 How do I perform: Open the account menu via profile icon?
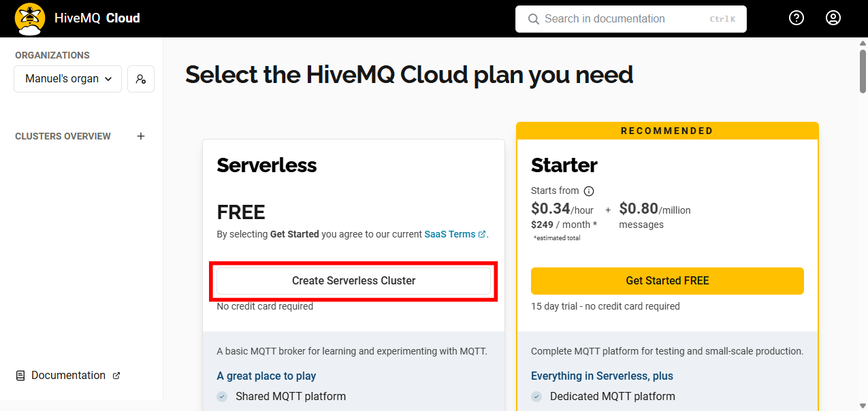[833, 18]
